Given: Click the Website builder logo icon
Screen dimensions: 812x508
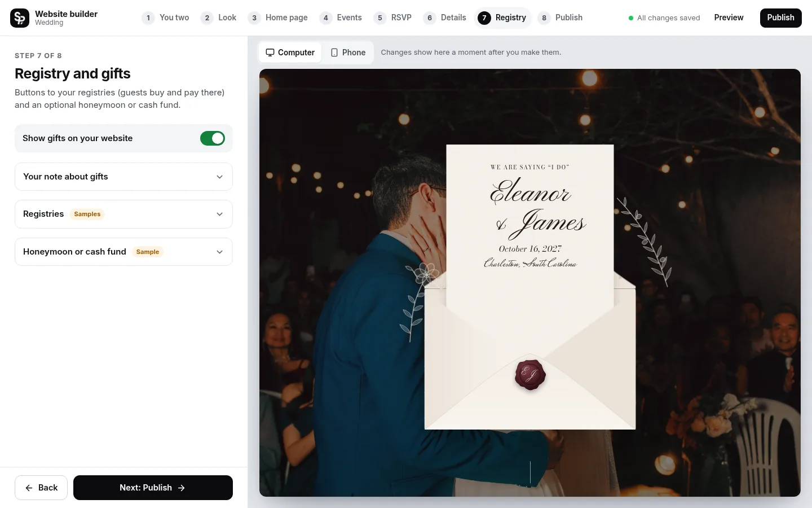Looking at the screenshot, I should [x=20, y=18].
